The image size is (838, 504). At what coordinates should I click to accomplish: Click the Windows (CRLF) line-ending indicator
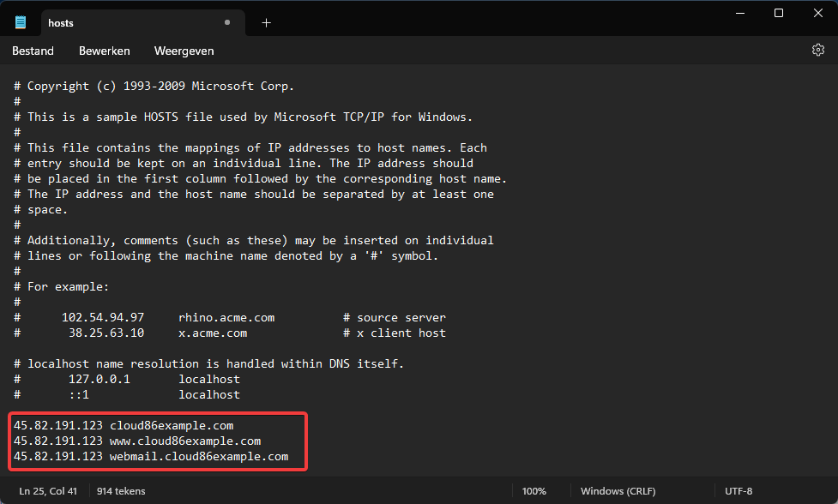click(618, 490)
